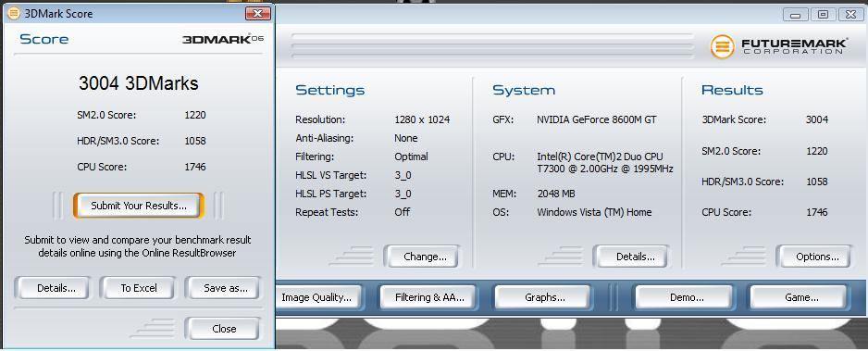The image size is (868, 351).
Task: Open the Graphs tool
Action: [x=545, y=297]
